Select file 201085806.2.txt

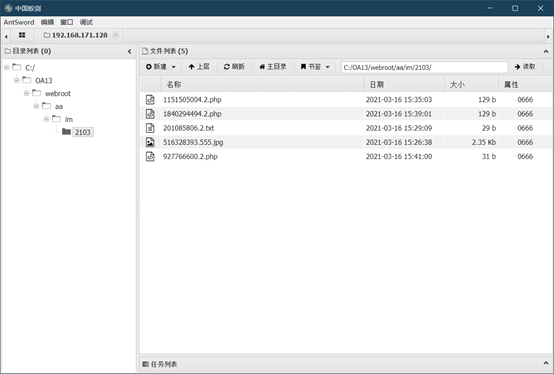tap(188, 128)
